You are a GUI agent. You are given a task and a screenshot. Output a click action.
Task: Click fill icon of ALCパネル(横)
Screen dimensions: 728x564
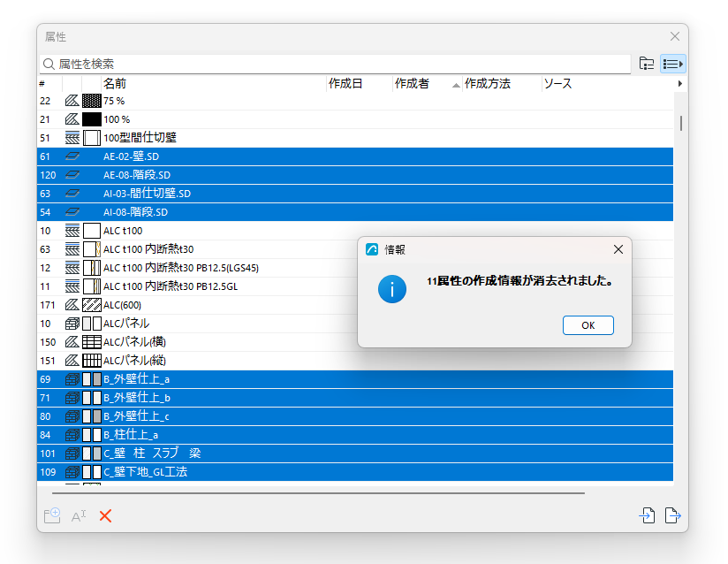(72, 342)
